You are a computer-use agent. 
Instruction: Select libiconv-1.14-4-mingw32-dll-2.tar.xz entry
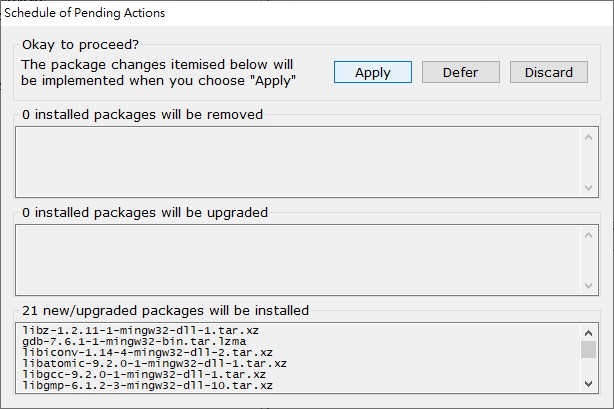[147, 352]
